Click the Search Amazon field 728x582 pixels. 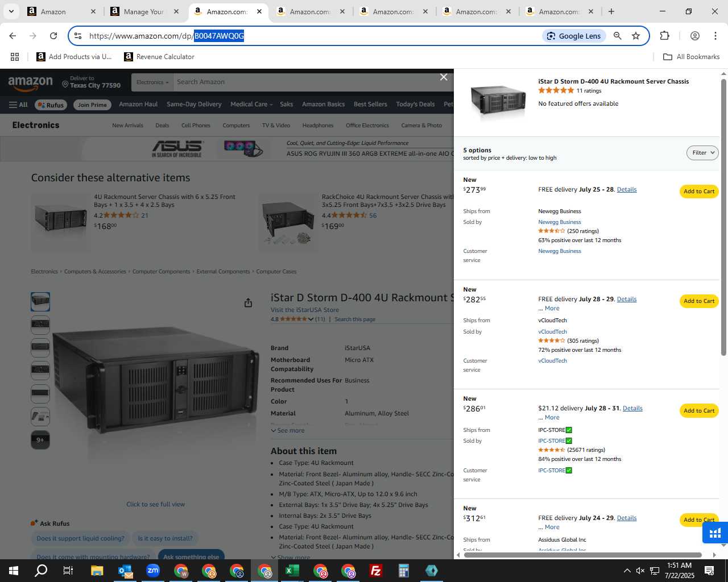point(313,82)
